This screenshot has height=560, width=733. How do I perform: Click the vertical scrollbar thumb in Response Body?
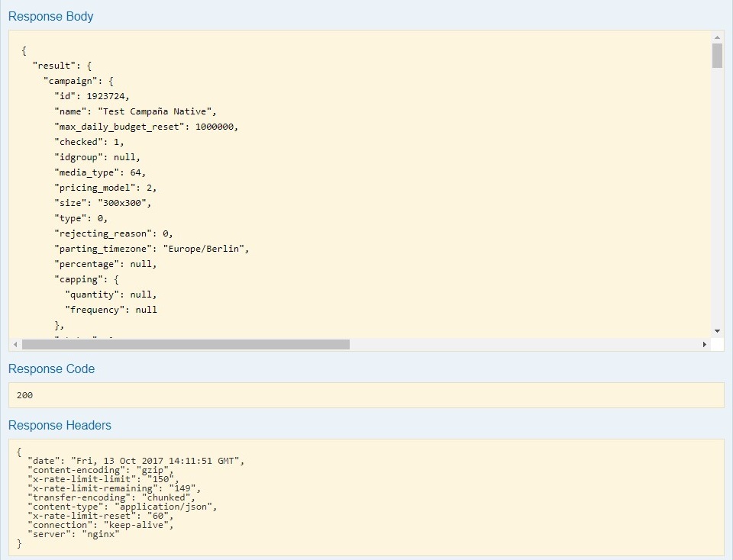pos(717,56)
